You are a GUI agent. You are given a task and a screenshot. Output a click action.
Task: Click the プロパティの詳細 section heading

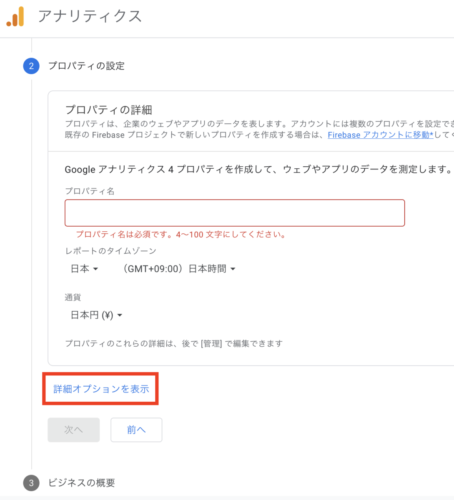(x=109, y=110)
